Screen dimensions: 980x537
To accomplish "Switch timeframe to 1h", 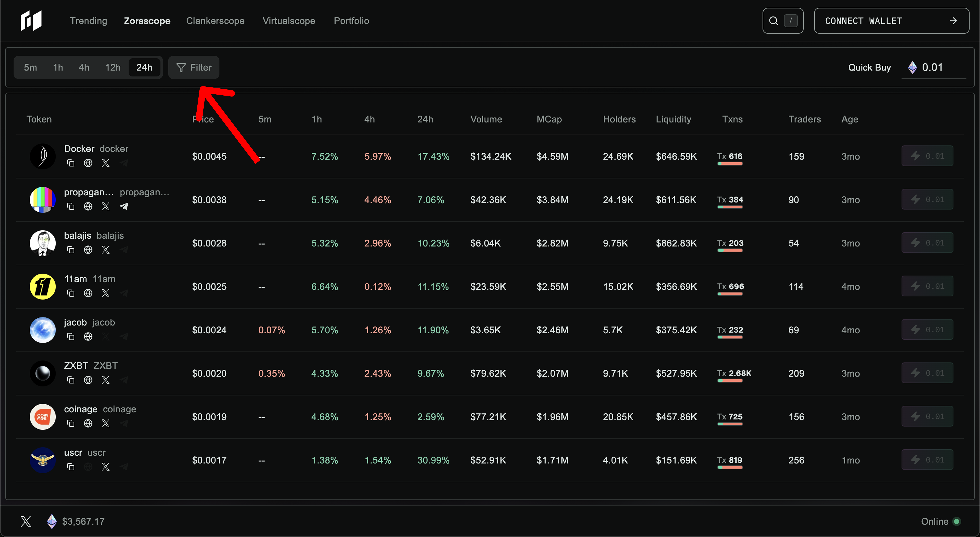I will coord(58,67).
